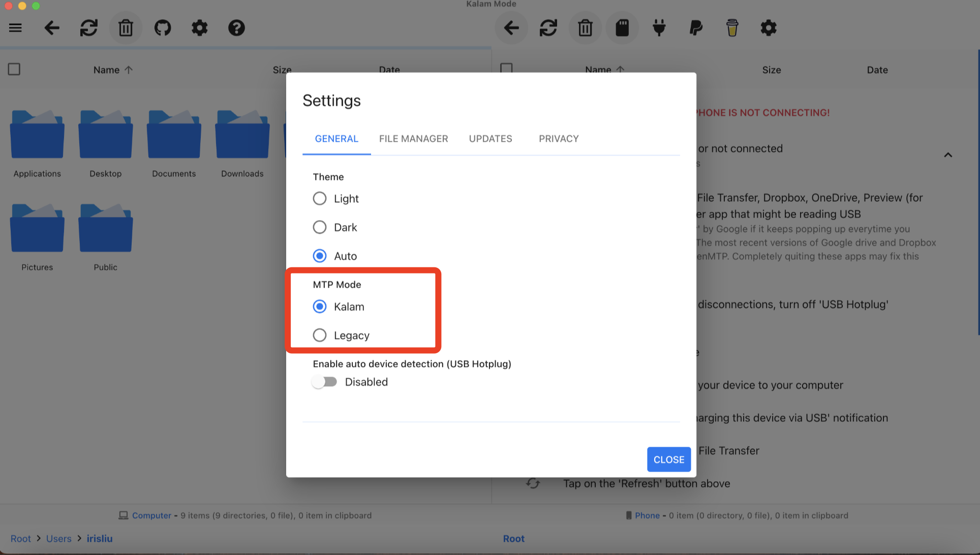This screenshot has width=980, height=555.
Task: Open settings gear in right toolbar
Action: (x=769, y=28)
